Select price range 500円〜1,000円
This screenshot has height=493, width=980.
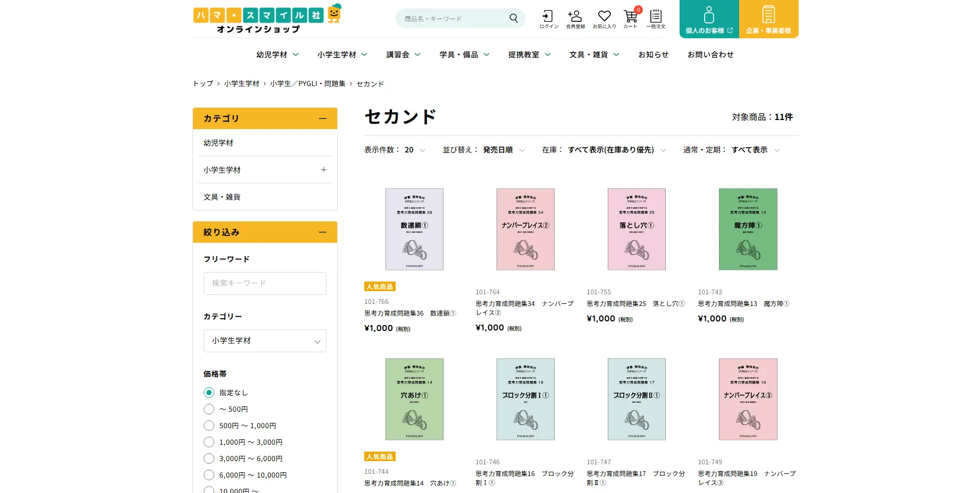pyautogui.click(x=209, y=426)
